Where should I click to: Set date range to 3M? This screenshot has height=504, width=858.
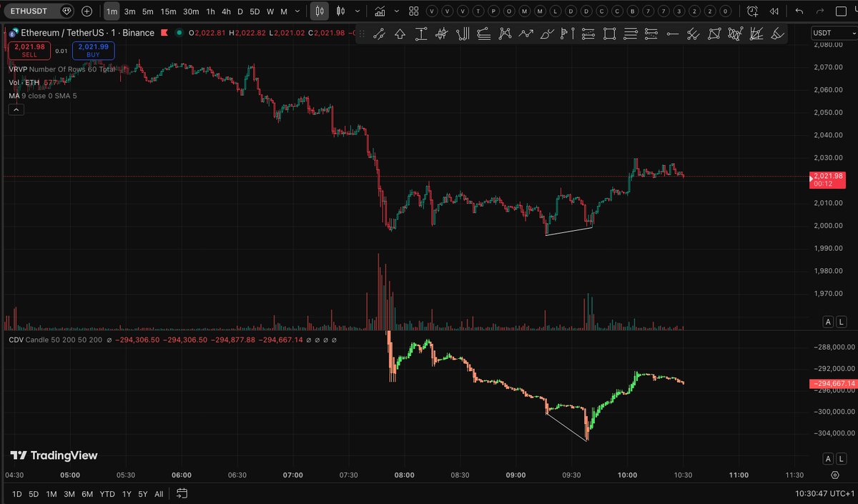[69, 494]
